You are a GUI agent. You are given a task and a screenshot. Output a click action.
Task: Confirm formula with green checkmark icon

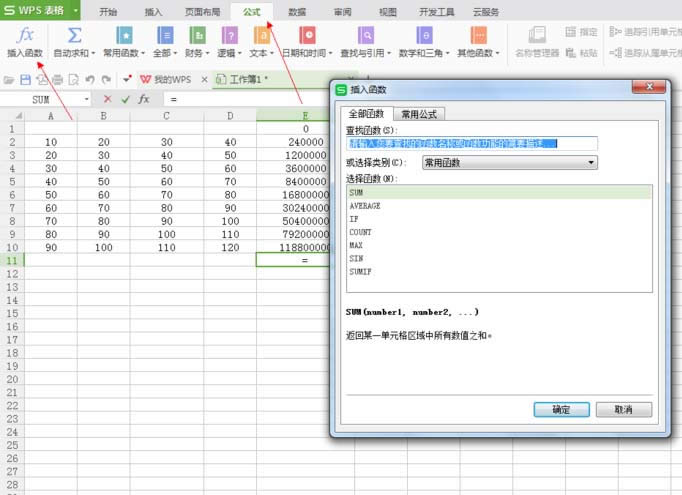(125, 99)
